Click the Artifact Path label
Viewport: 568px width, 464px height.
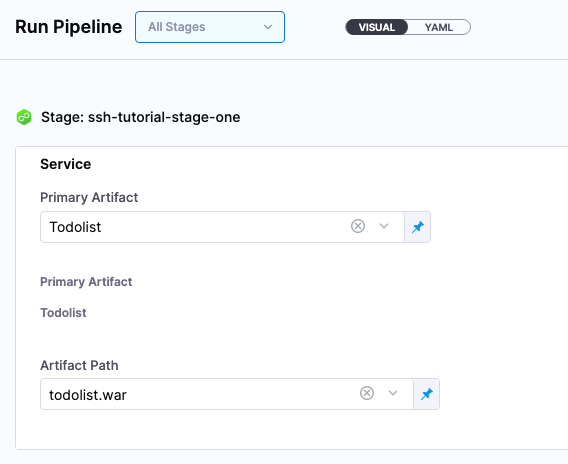pyautogui.click(x=79, y=365)
